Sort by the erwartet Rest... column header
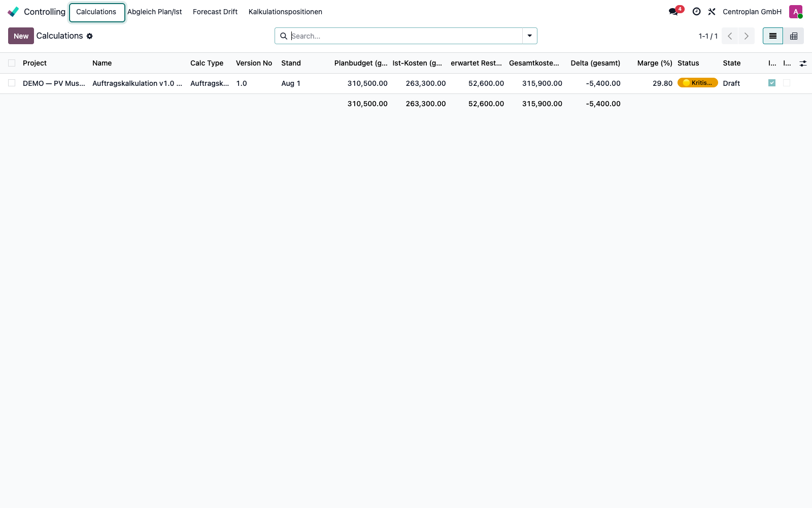This screenshot has height=508, width=812. click(476, 63)
